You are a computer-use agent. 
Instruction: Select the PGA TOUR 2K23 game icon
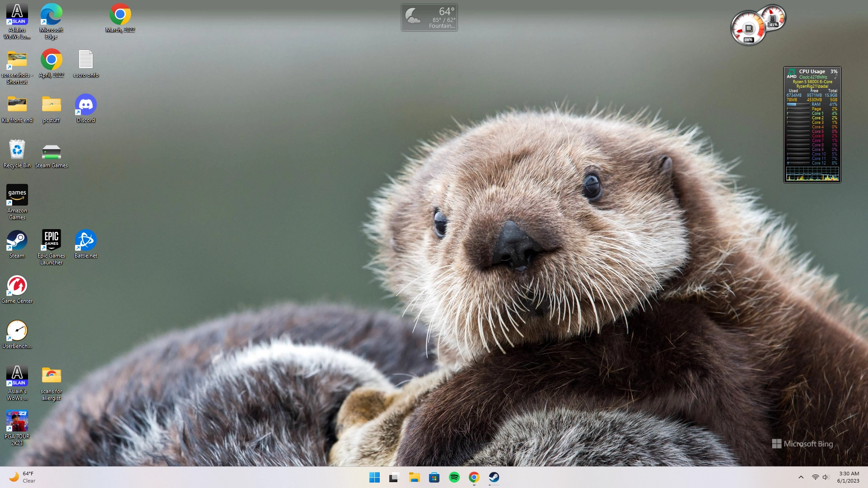(x=17, y=428)
